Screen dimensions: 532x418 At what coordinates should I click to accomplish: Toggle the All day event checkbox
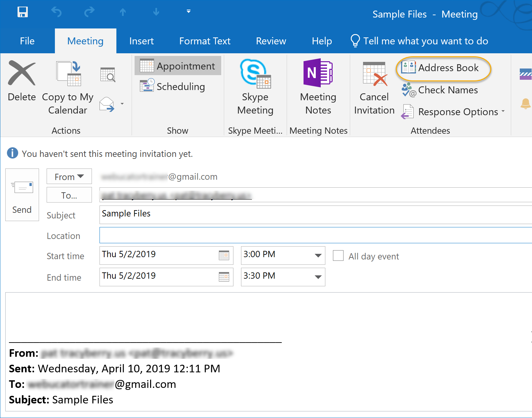[338, 255]
